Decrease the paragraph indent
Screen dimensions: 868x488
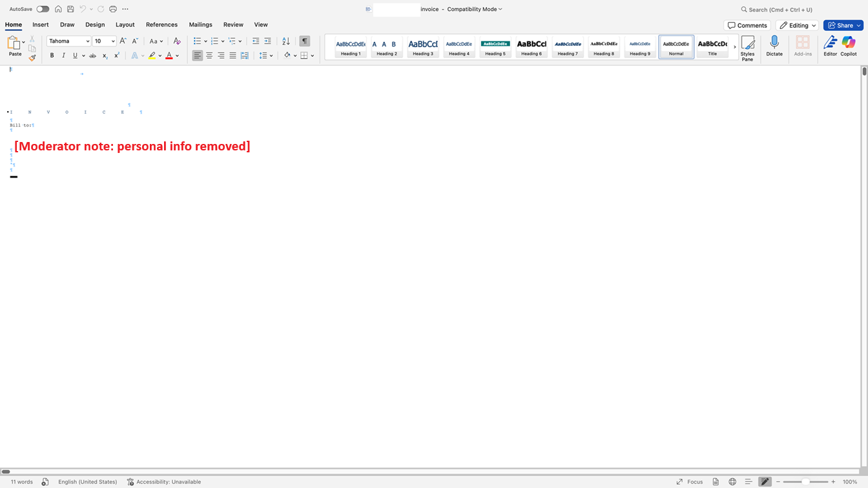(x=256, y=41)
